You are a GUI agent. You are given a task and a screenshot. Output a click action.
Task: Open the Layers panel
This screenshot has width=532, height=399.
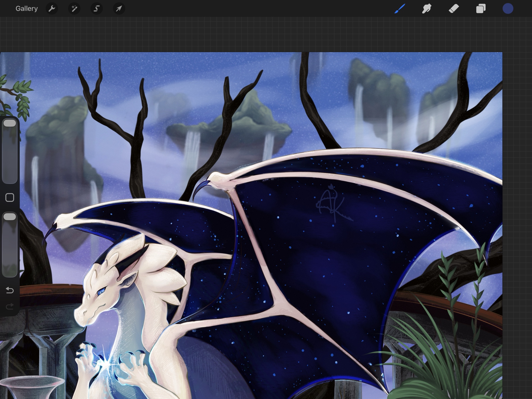(481, 9)
